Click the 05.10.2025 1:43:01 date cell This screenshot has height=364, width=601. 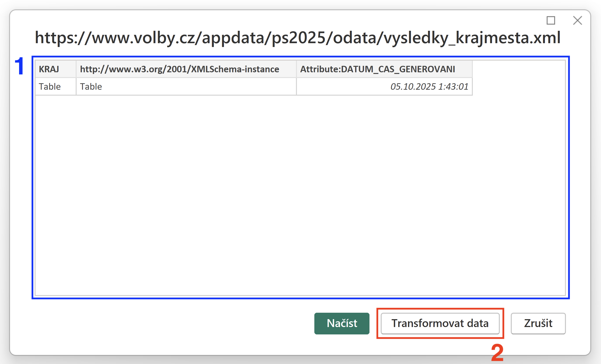point(385,87)
